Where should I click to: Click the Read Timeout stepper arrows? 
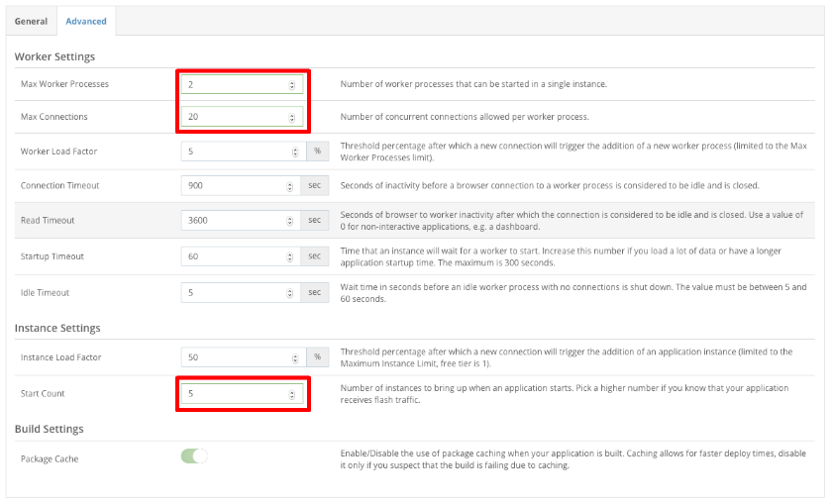[289, 221]
